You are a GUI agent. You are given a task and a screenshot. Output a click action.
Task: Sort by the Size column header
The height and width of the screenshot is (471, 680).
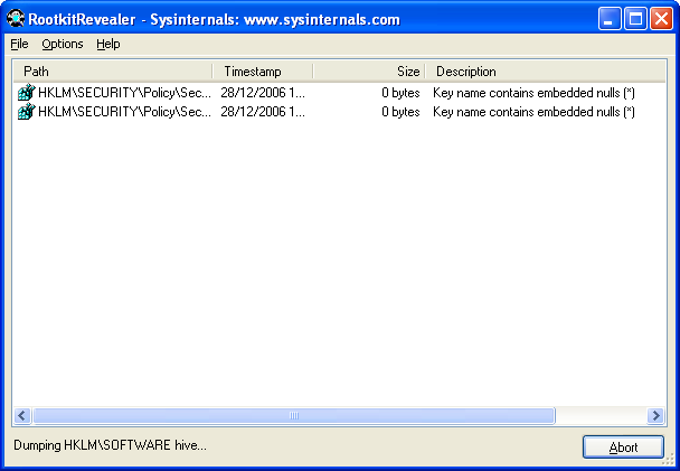(369, 72)
